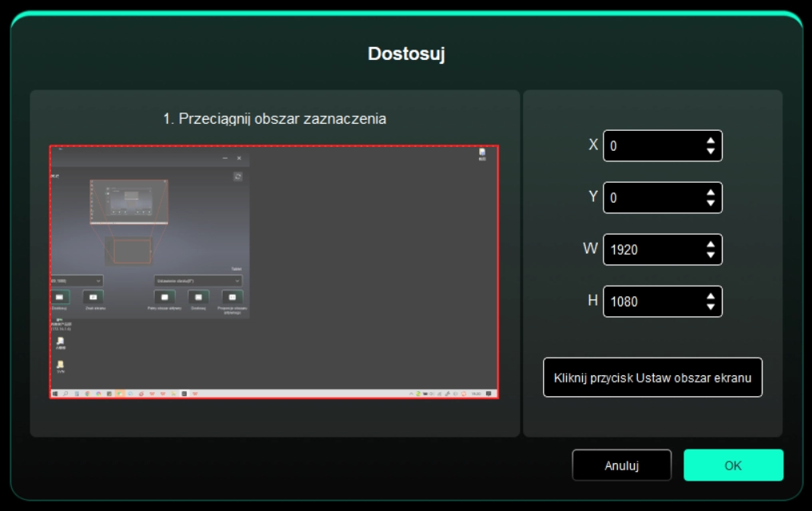
Task: Click the desktop file icon in preview's top-right
Action: point(481,153)
